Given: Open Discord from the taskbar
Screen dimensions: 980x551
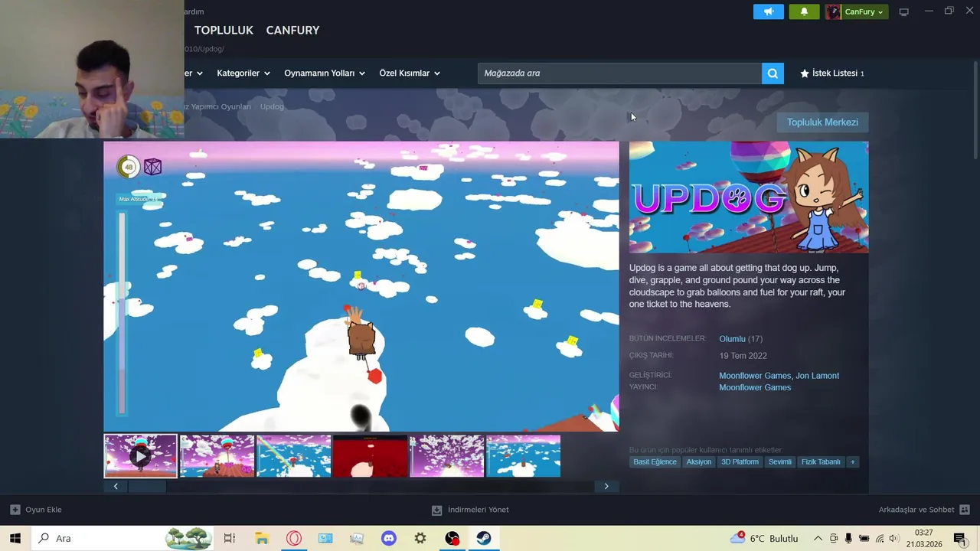Looking at the screenshot, I should click(x=389, y=538).
